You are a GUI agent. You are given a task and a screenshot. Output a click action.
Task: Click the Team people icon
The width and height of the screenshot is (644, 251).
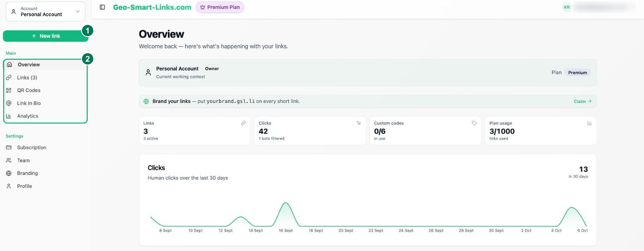point(9,160)
